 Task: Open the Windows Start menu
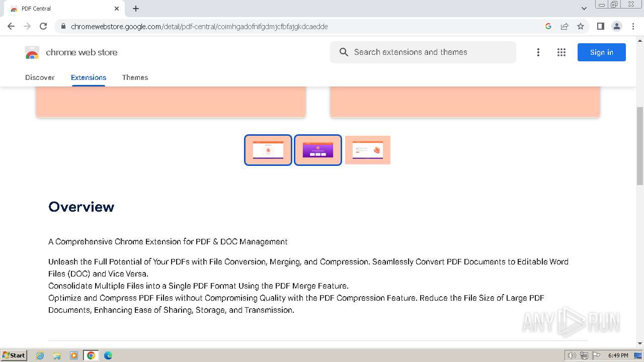coord(14,355)
